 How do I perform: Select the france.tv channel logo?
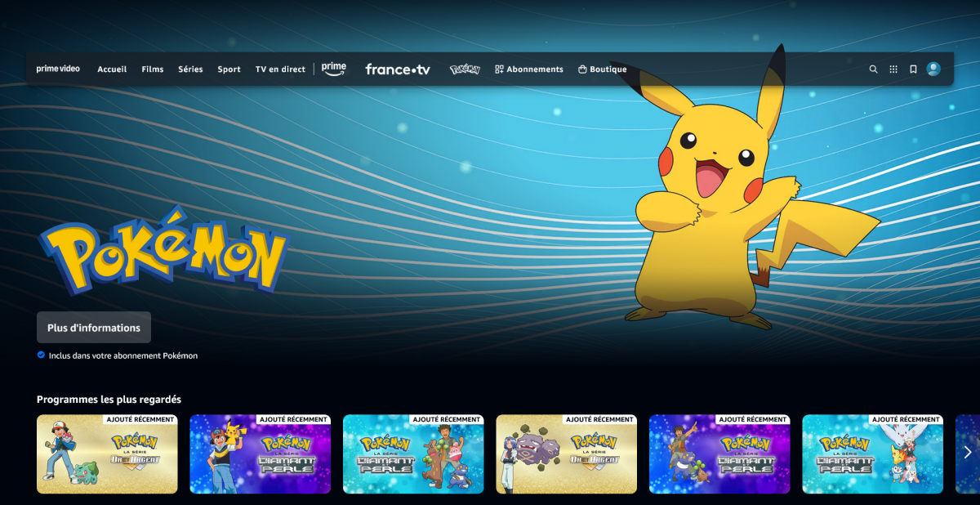(398, 69)
